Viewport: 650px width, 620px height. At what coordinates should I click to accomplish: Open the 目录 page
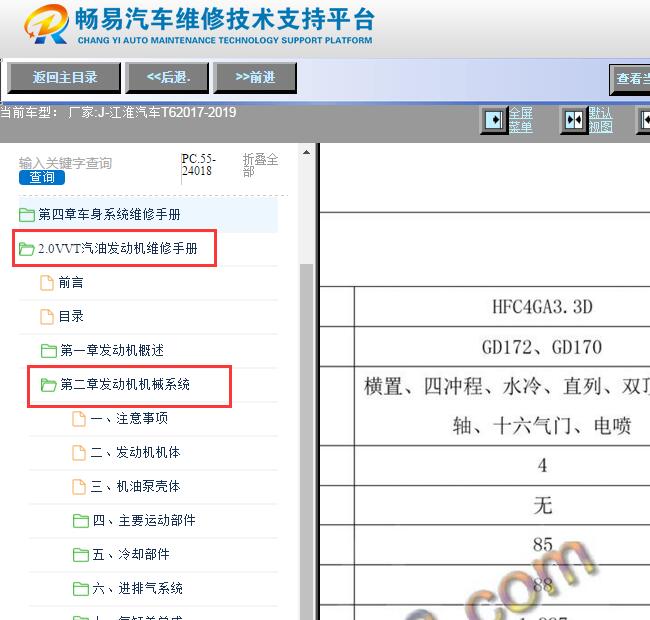[x=71, y=317]
